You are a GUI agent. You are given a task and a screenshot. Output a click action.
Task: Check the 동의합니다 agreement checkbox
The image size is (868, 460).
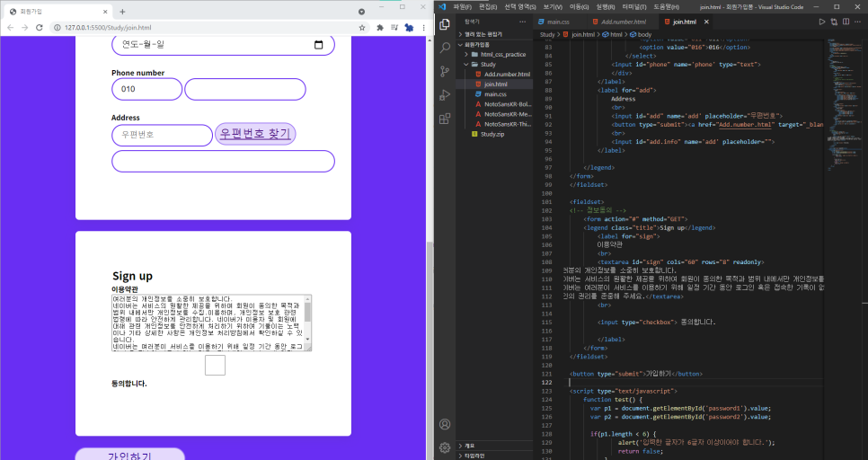(x=215, y=365)
